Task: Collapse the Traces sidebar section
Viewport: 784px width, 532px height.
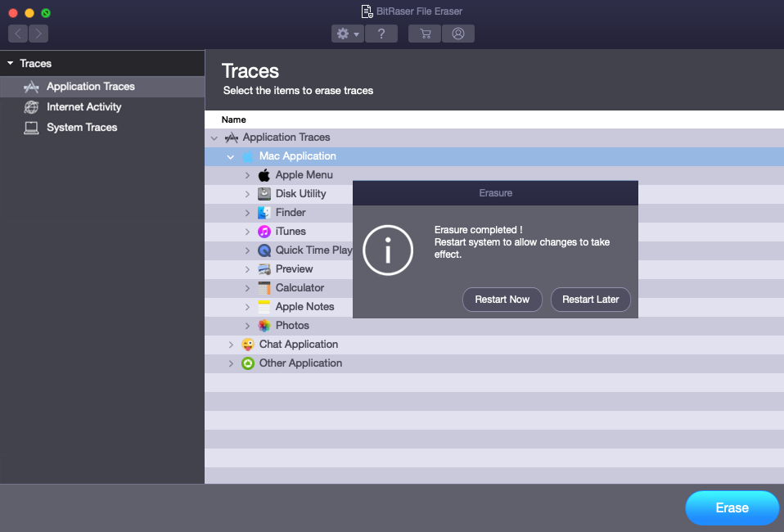Action: [x=10, y=64]
